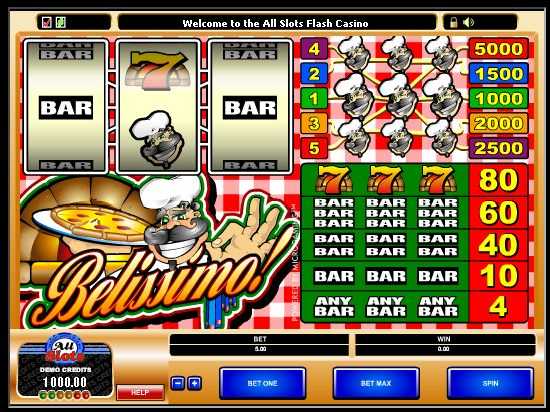Click the demo credits 1000.00 display
Screen dimensions: 550x412
click(65, 382)
